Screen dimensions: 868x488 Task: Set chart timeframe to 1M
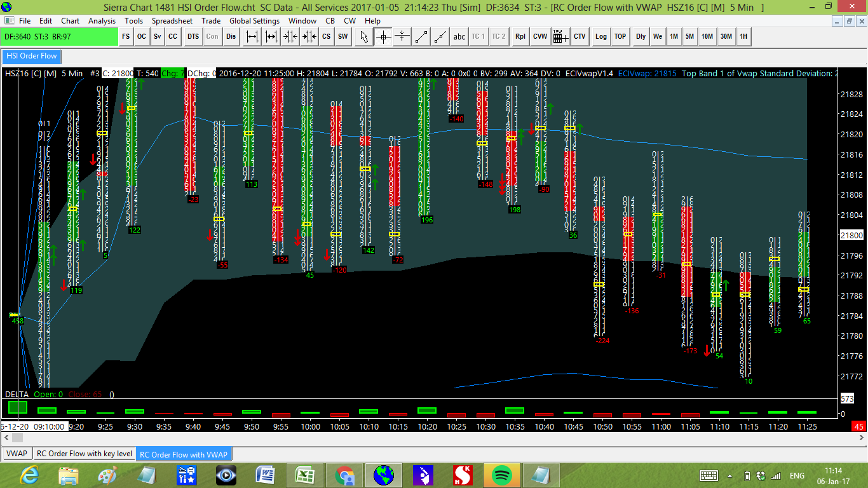674,37
